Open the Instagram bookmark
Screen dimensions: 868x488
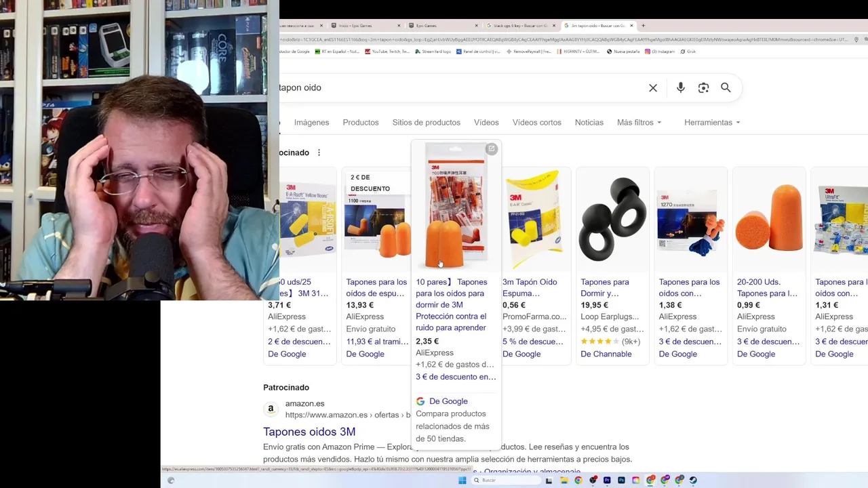660,52
